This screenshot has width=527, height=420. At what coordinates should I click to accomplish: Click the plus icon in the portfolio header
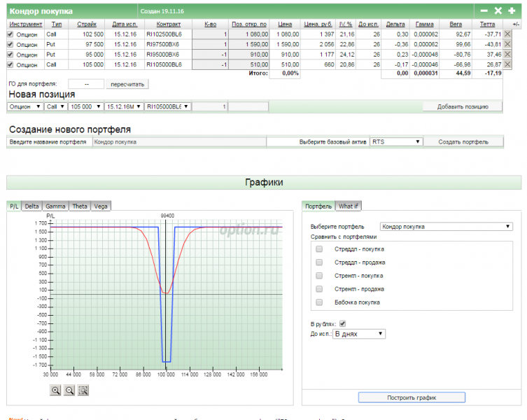pyautogui.click(x=512, y=10)
